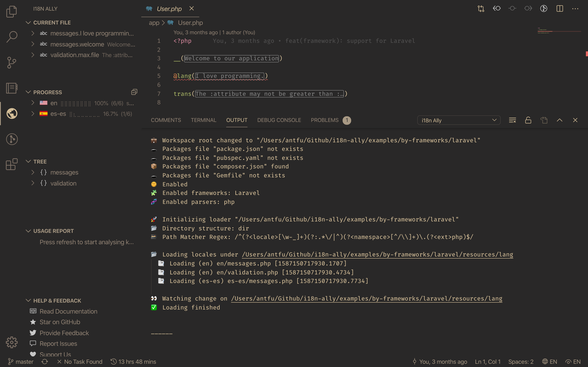Open the i18n Ally globe view in the activity bar
This screenshot has width=588, height=367.
tap(11, 113)
